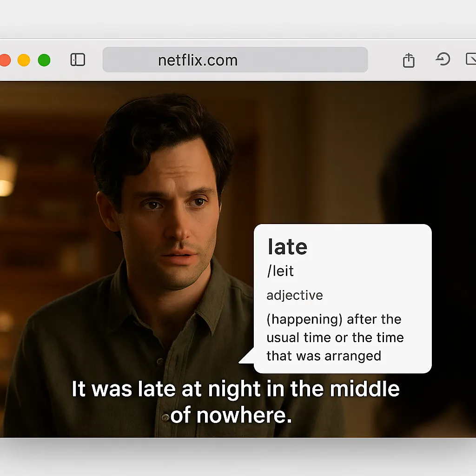Screen dimensions: 476x476
Task: Select the word 'late' in the definition card
Action: 287,247
